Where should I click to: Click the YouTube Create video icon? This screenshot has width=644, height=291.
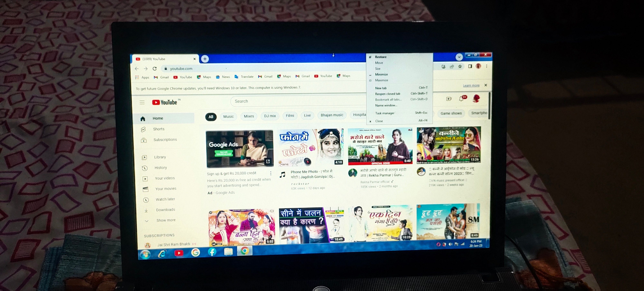449,99
